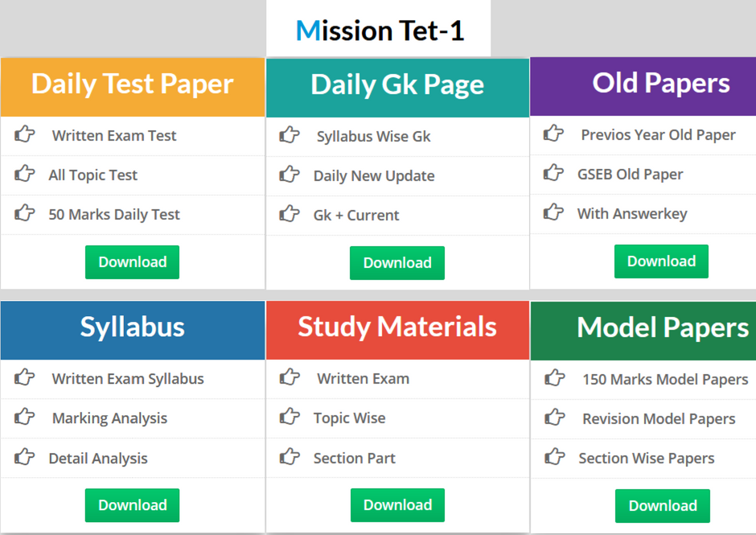
Task: Click Download under Daily Test Paper
Action: tap(132, 261)
